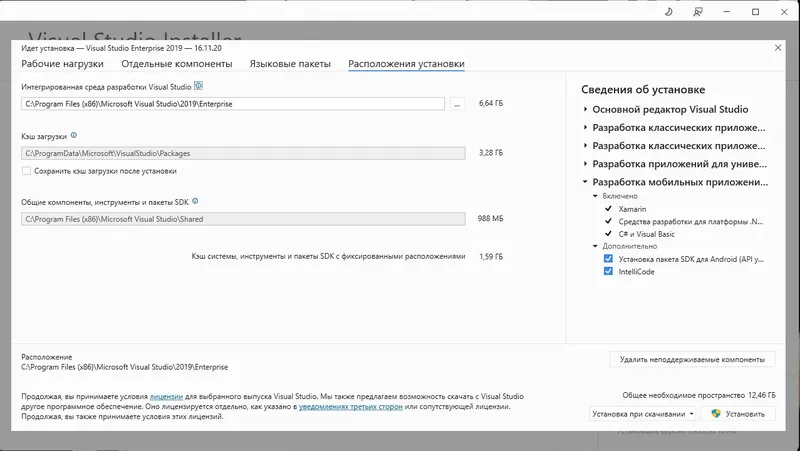Click Средства разработки для платформы .N... item
Image resolution: width=800 pixels, height=451 pixels.
tap(691, 221)
